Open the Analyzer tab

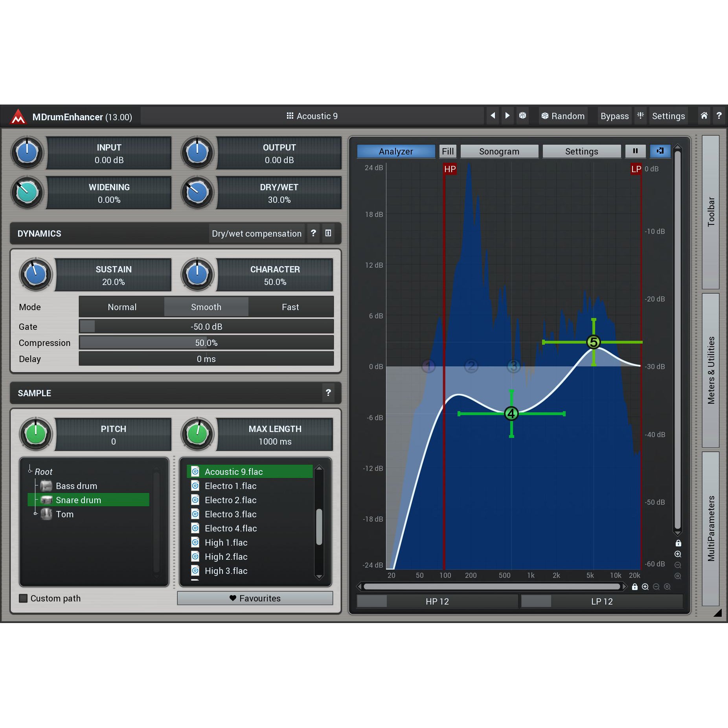click(x=395, y=151)
